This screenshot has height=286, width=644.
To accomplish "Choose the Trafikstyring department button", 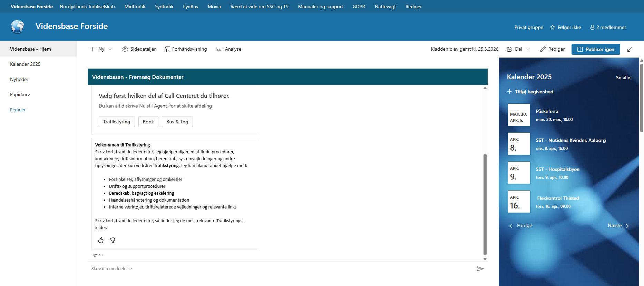I will 117,122.
